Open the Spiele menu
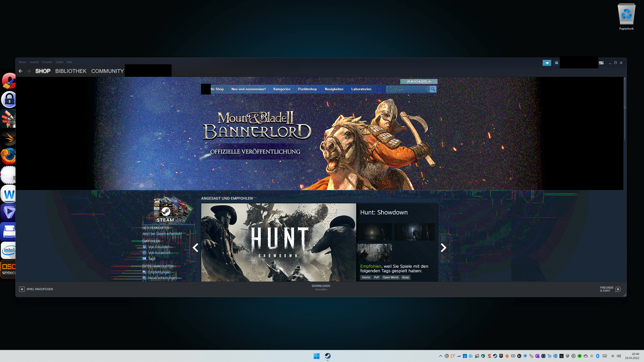 (x=59, y=62)
